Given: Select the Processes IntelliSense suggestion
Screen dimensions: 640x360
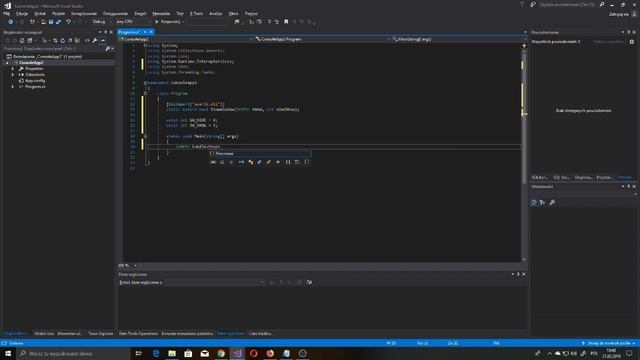Looking at the screenshot, I should pos(260,154).
